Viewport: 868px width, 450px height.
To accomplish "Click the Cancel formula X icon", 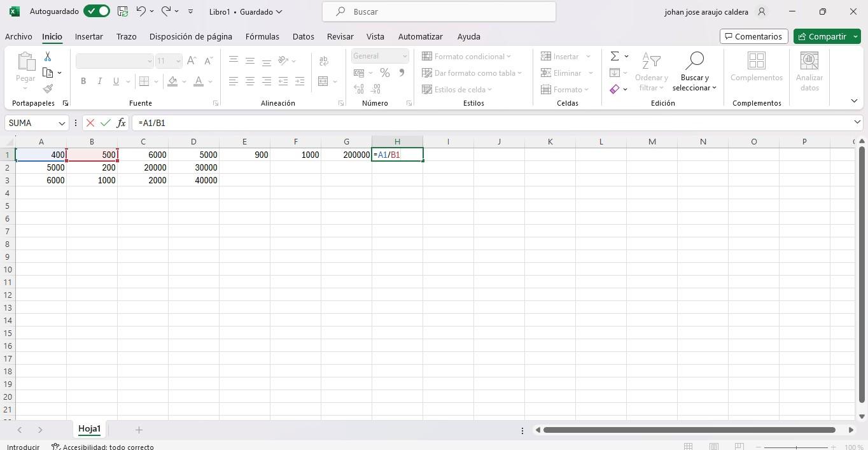I will point(90,123).
